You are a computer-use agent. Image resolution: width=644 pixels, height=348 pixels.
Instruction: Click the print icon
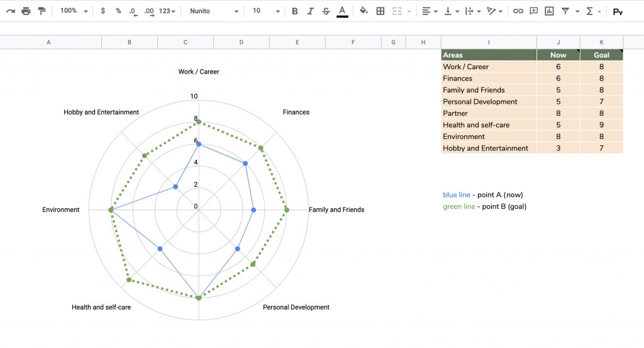[x=26, y=11]
